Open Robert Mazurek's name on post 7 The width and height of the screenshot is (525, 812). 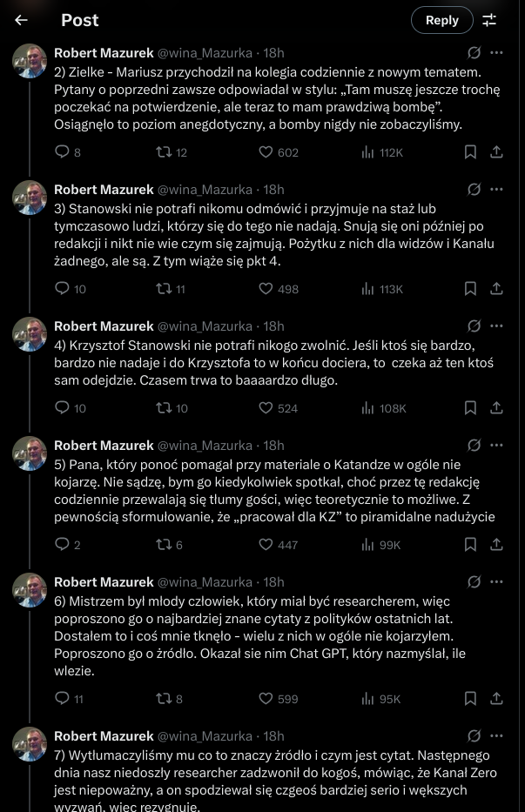[x=104, y=736]
